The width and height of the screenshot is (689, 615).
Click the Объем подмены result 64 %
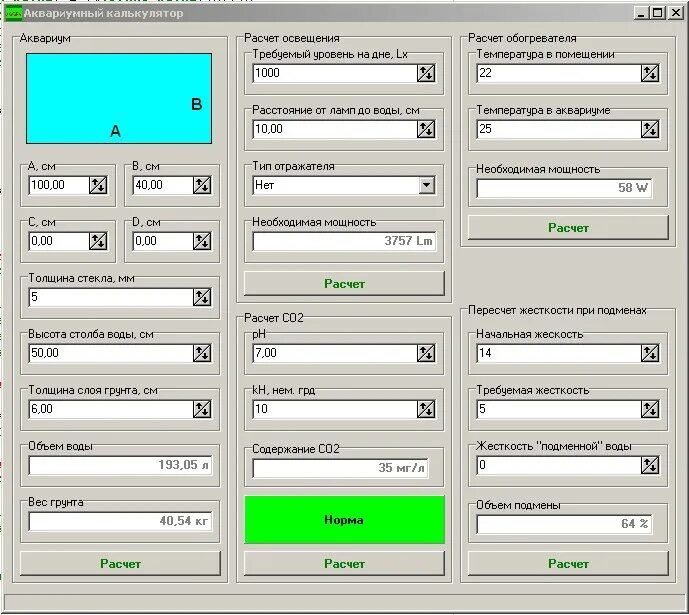(x=565, y=524)
